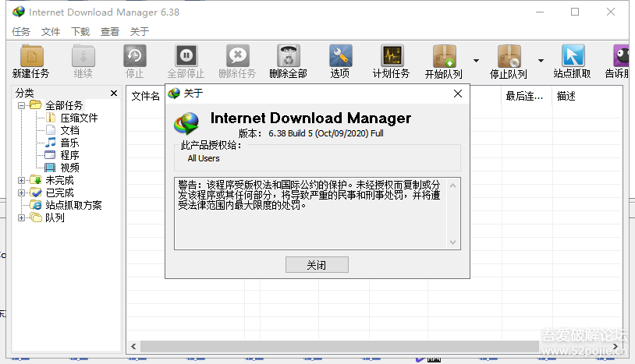Select 未完成 category

point(59,180)
